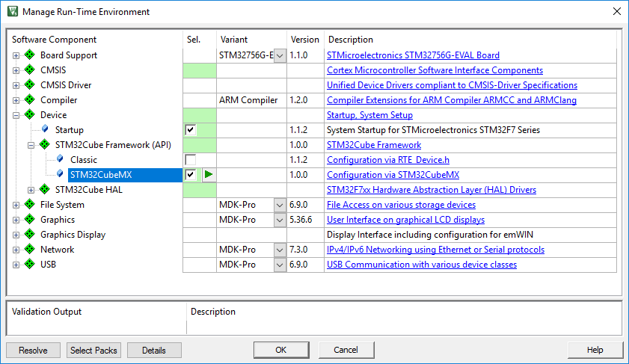Viewport: 629px width, 364px height.
Task: Click the Compiler green diamond icon
Action: 30,99
